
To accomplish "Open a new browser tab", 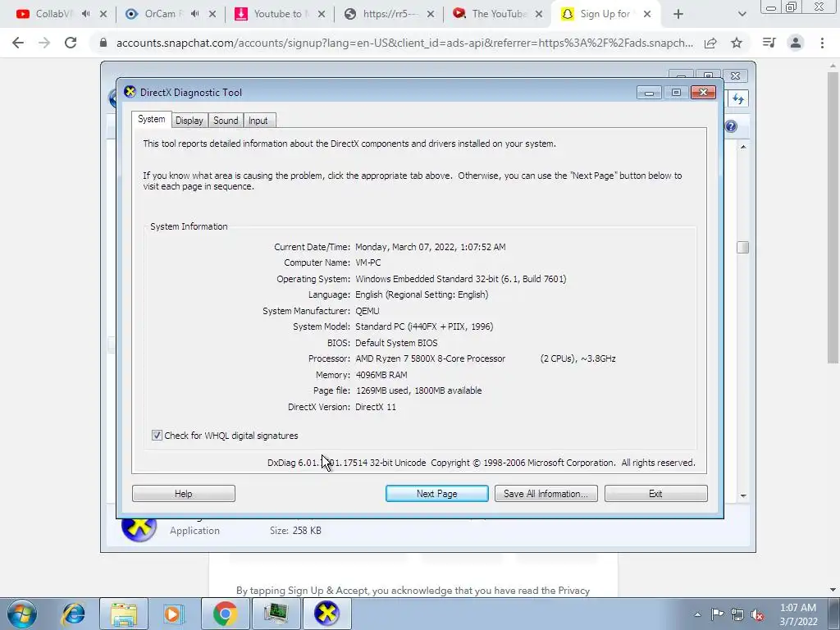I will 678,15.
